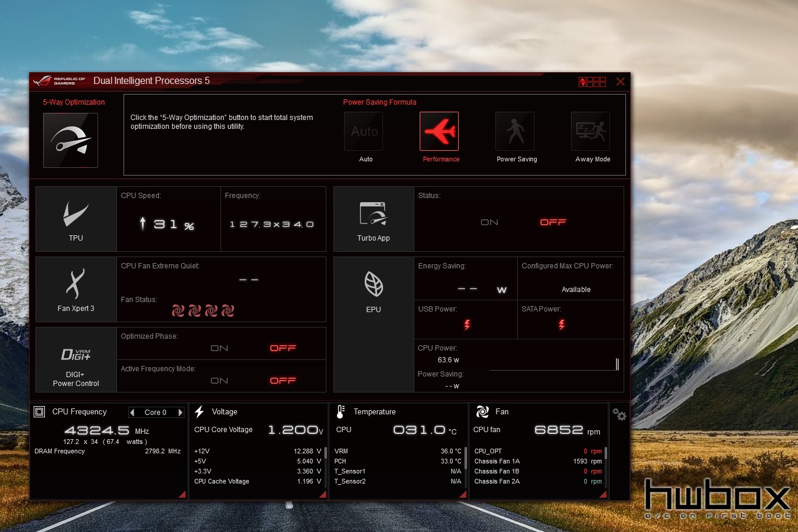The height and width of the screenshot is (532, 798).
Task: Expand the Temperature panel corner triangle
Action: (x=463, y=494)
